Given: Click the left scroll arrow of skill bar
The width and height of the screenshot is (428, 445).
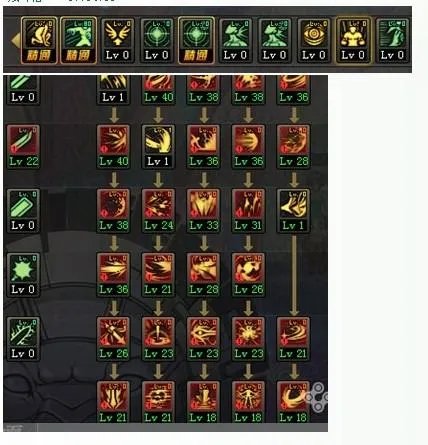Looking at the screenshot, I should point(15,41).
